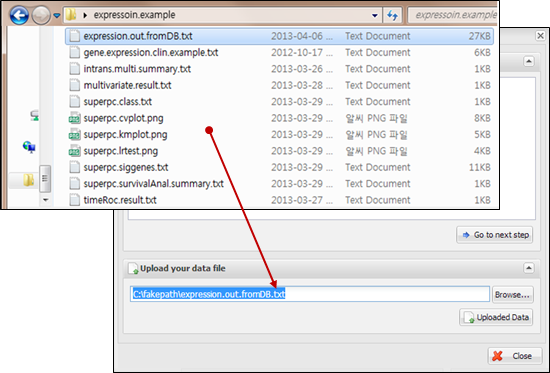Click the PNG image icon of superpc.lrtest.png
Viewport: 550px width, 373px height.
pos(74,152)
